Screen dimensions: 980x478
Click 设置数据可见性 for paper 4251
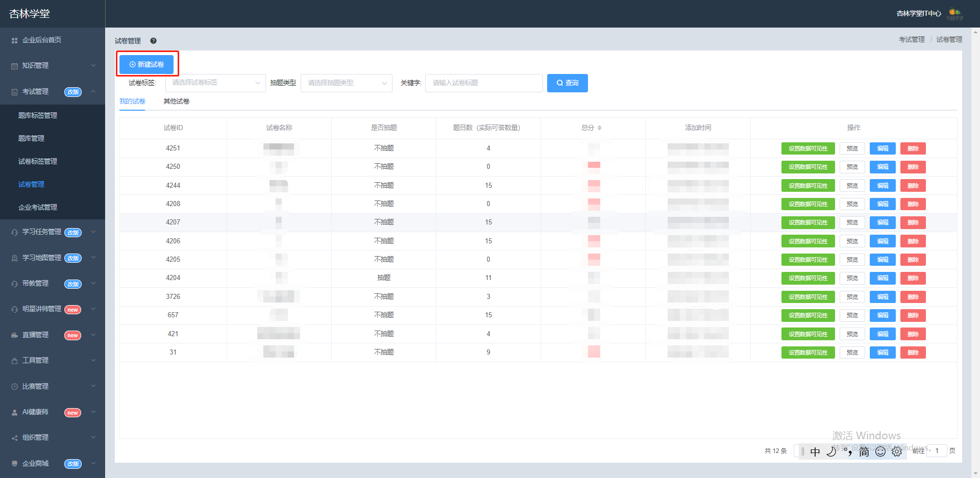tap(808, 148)
